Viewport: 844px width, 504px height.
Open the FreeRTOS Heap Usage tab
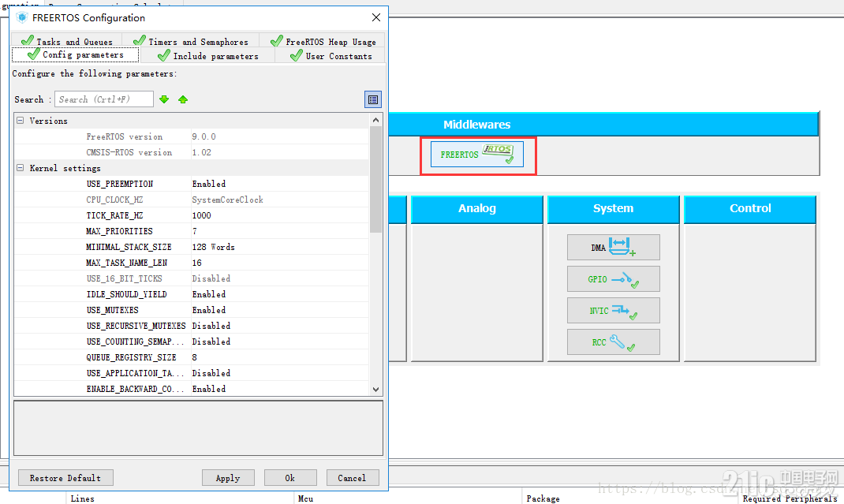pyautogui.click(x=323, y=41)
